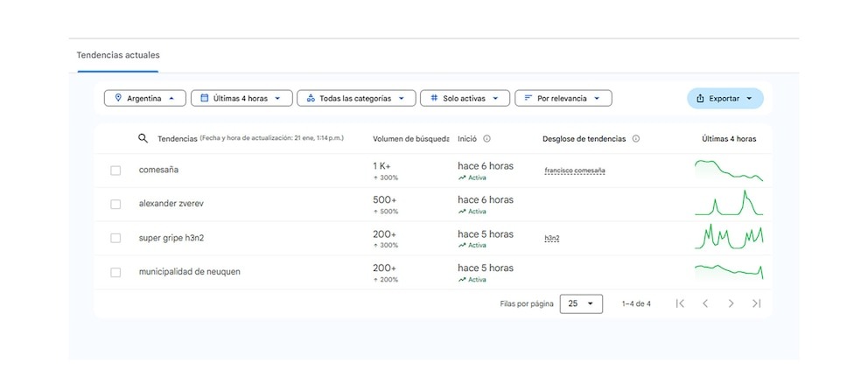Click info icon beside Desglose de tendencias
Screen dimensions: 868x383
(635, 138)
